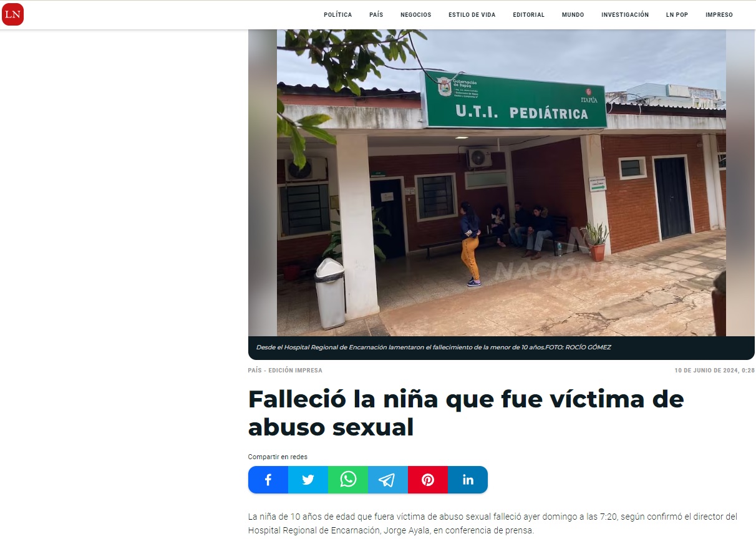The width and height of the screenshot is (756, 549).
Task: Share the article via WhatsApp
Action: click(348, 480)
